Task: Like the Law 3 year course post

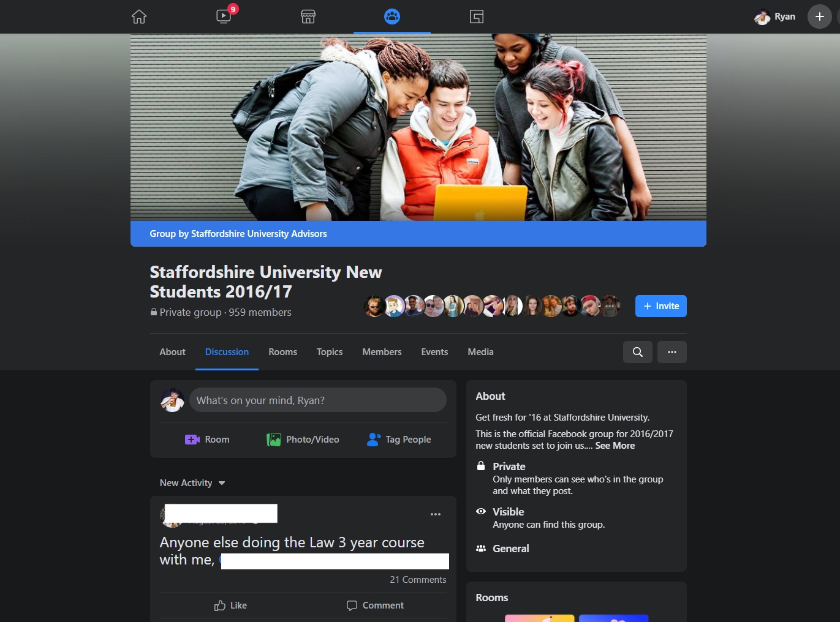Action: (230, 605)
